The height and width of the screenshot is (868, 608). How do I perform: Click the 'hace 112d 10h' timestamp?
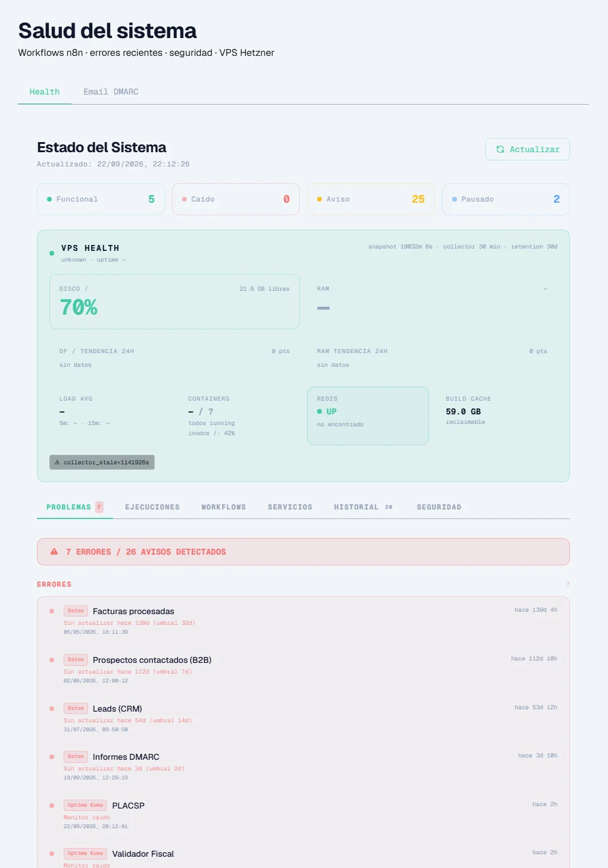(x=534, y=659)
